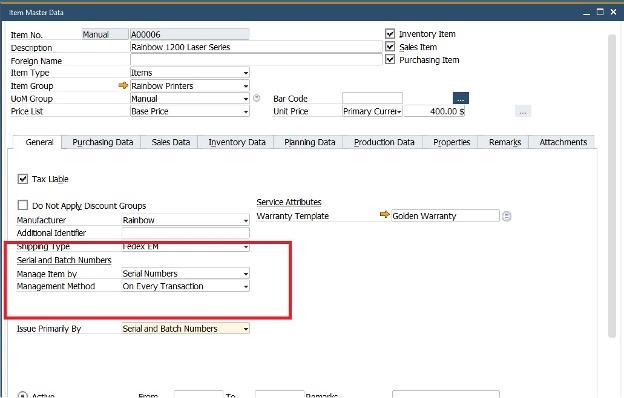Click the Description field

point(256,47)
